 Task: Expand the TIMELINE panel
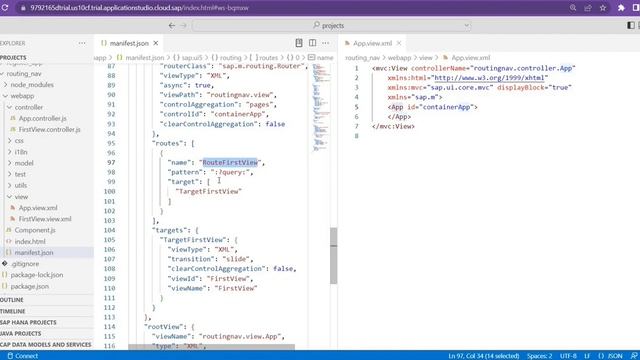13,311
